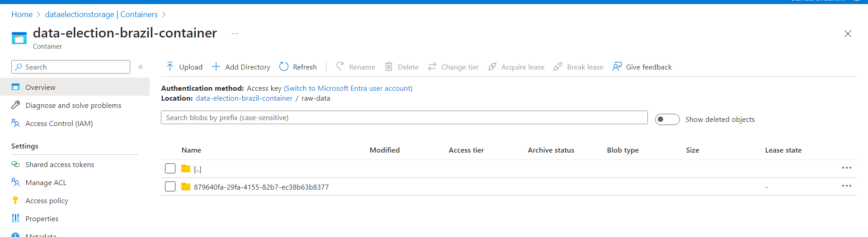Click the breadcrumb chevron after Home
The height and width of the screenshot is (237, 868).
(x=38, y=14)
